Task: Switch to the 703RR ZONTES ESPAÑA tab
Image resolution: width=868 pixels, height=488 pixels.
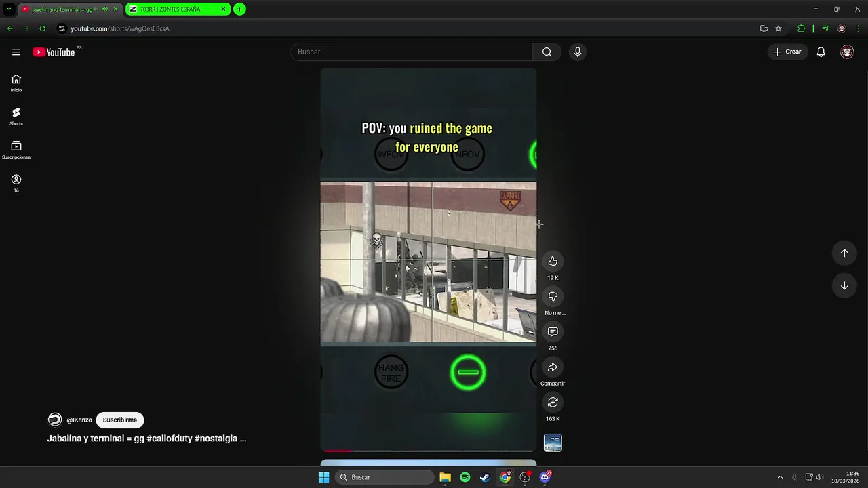Action: pyautogui.click(x=178, y=9)
